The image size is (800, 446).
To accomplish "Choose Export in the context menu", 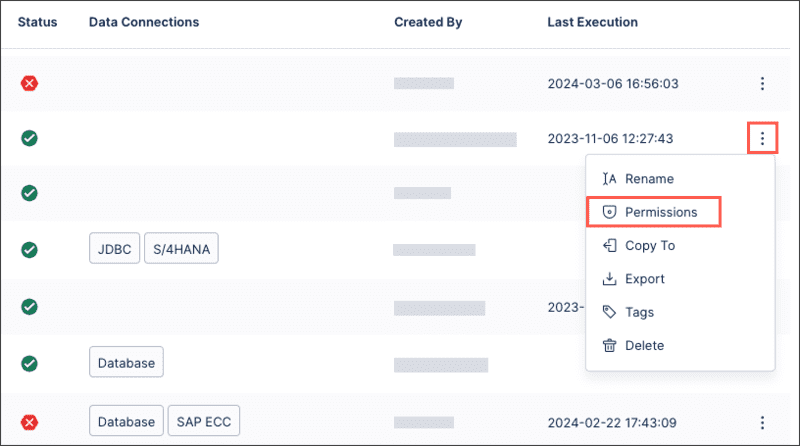I will pos(645,279).
